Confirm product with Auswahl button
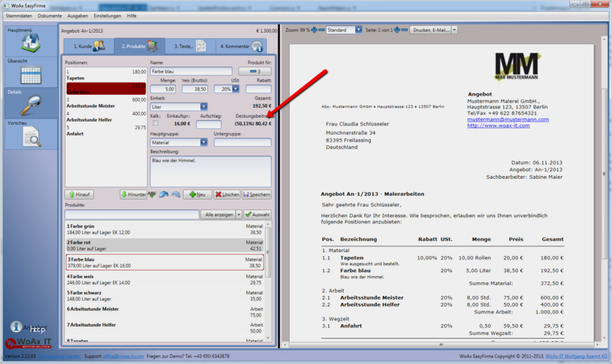Screen dimensions: 612x364 pyautogui.click(x=257, y=215)
